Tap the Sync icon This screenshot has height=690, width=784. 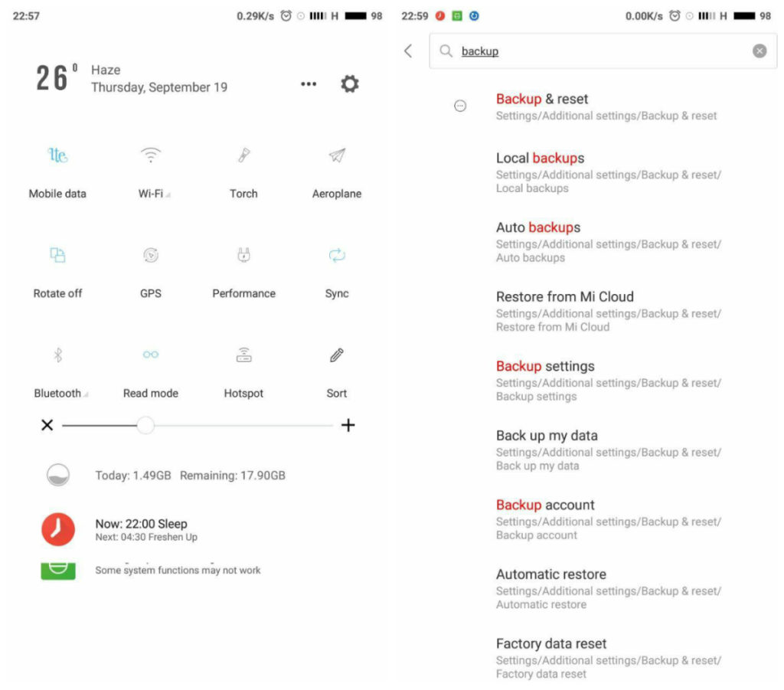click(x=337, y=255)
